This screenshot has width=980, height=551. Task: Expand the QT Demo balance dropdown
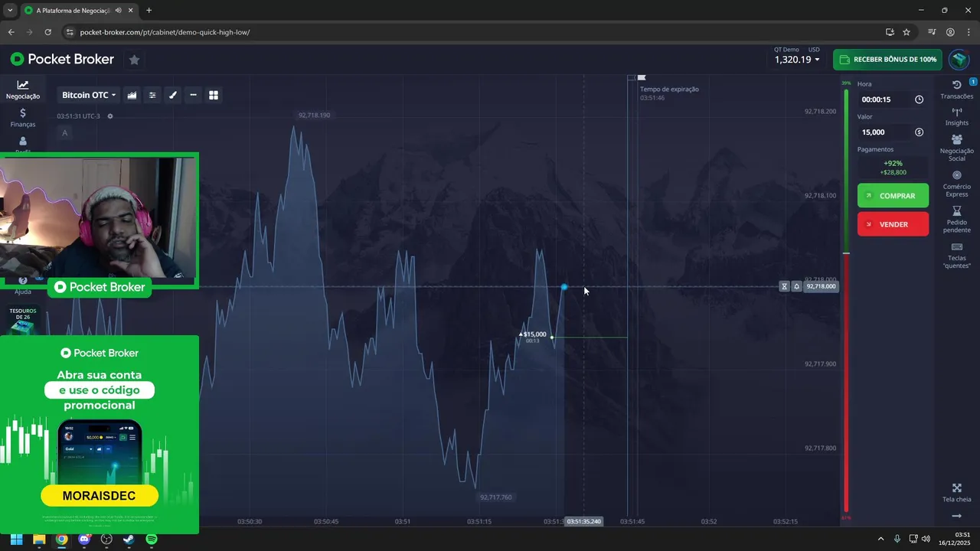[797, 60]
